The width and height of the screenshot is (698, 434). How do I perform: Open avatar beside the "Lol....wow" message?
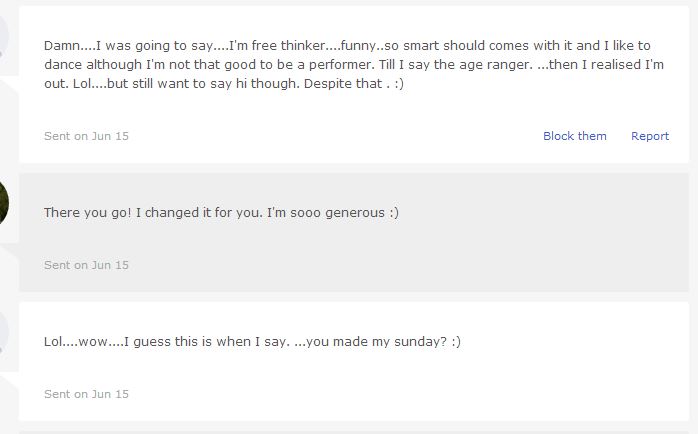point(4,332)
